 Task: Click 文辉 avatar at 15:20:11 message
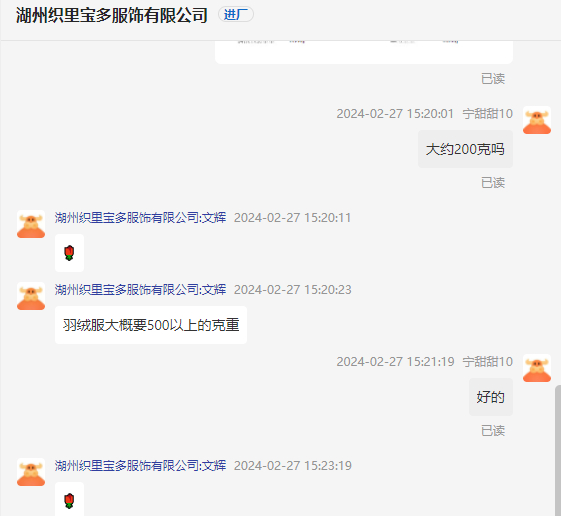(31, 224)
